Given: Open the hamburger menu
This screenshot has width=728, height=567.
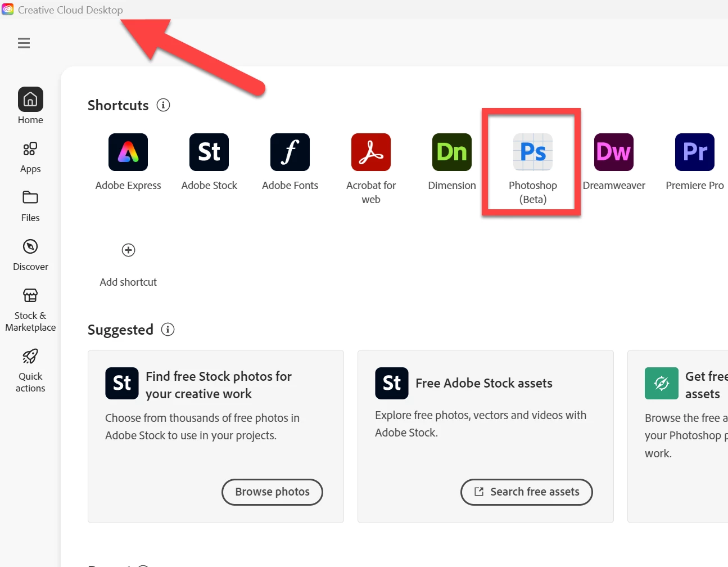Looking at the screenshot, I should [24, 43].
